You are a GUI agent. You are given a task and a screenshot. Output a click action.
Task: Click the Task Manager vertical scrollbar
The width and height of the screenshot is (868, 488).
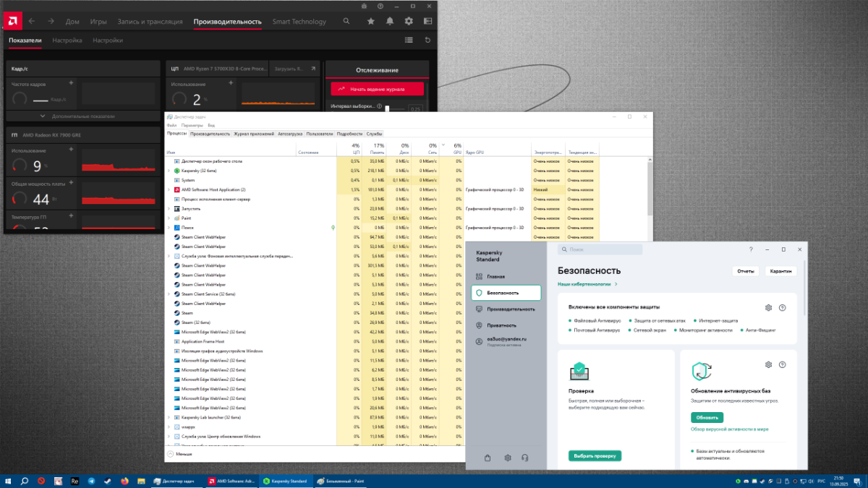coord(650,188)
